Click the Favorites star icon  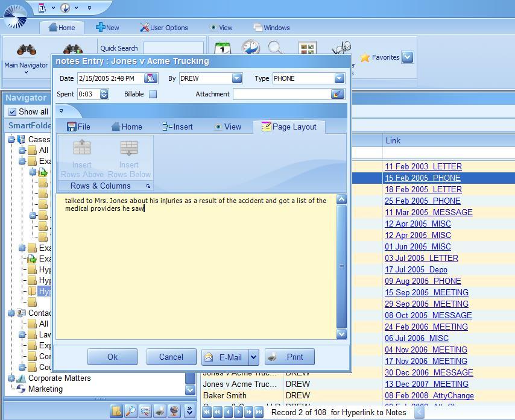365,58
